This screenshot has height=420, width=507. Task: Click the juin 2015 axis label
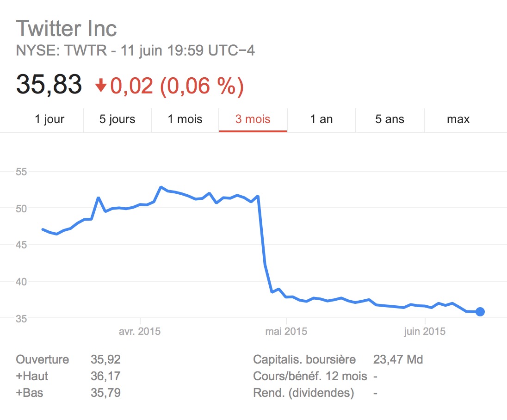click(x=425, y=331)
